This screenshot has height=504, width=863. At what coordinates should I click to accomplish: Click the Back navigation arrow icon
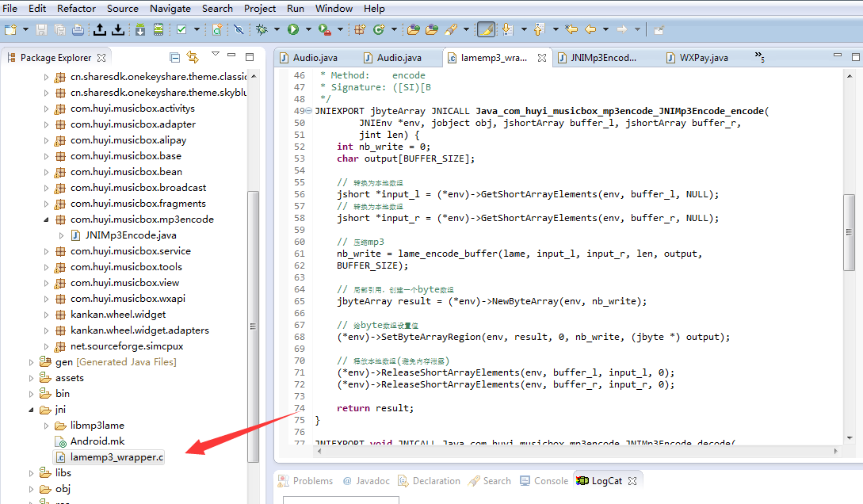pos(590,29)
